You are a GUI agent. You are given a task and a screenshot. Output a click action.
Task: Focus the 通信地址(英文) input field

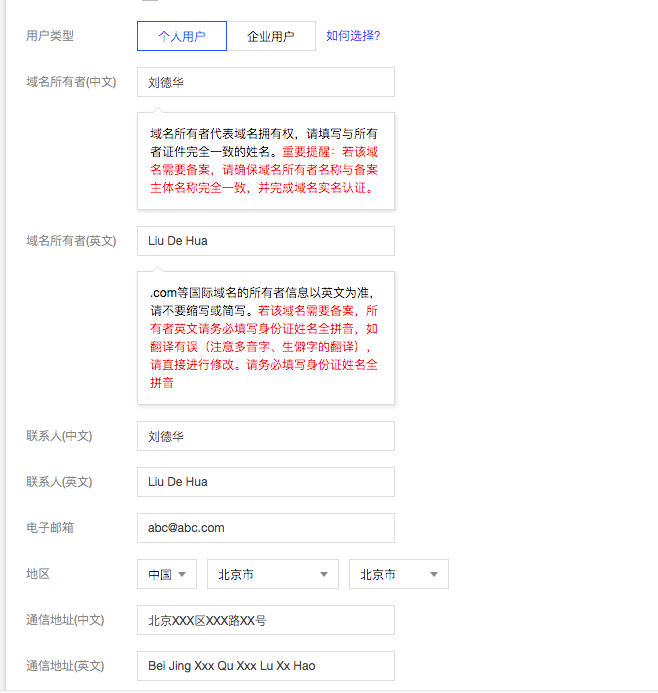click(266, 666)
